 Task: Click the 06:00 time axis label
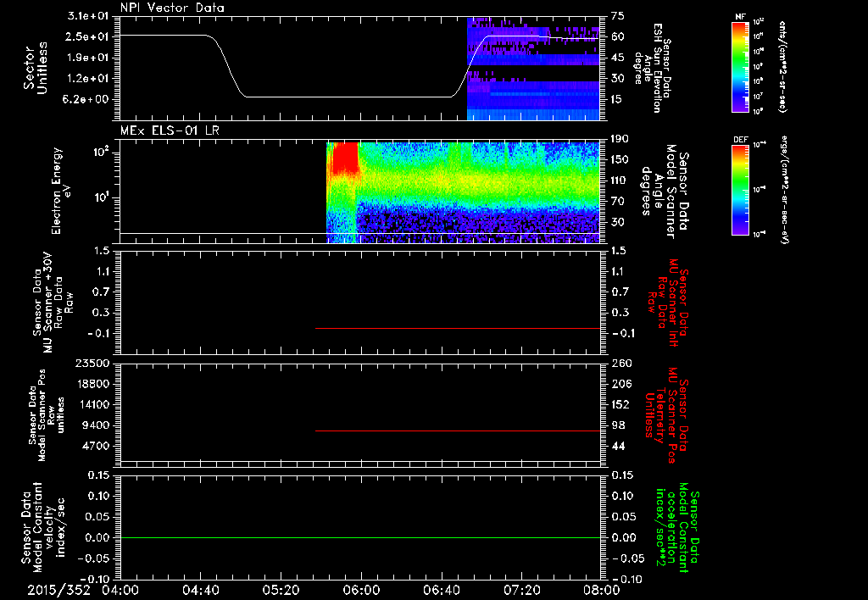[x=361, y=590]
